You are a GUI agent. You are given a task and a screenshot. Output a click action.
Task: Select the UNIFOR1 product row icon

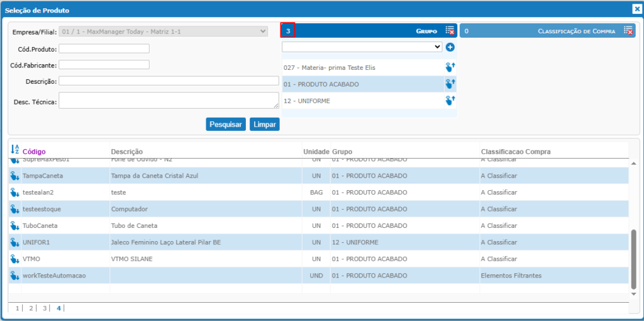tap(14, 242)
